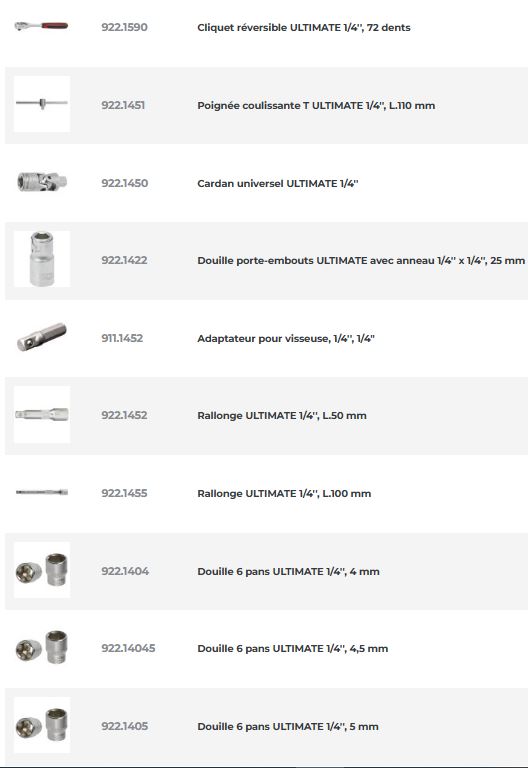528x768 pixels.
Task: Select the 4,5 mm socket image
Action: pyautogui.click(x=42, y=647)
